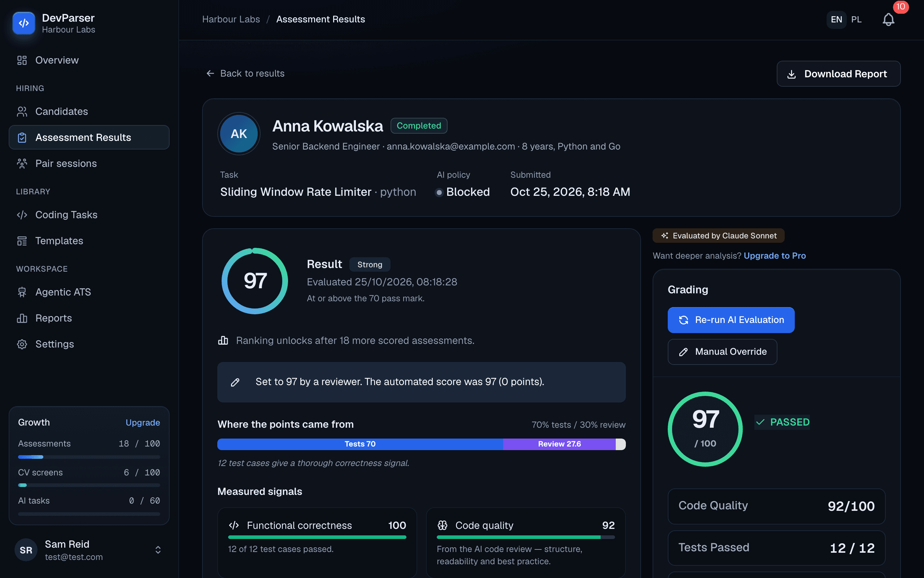924x578 pixels.
Task: Click the Evaluated by Claude Sonnet badge
Action: point(719,236)
